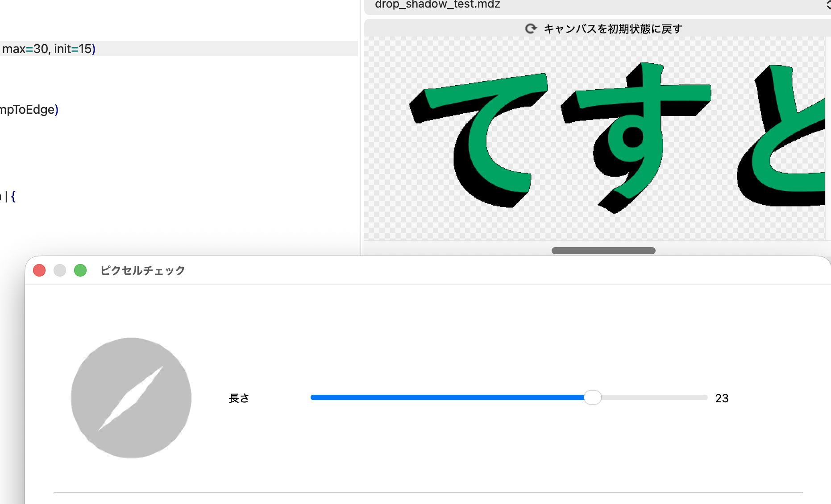The width and height of the screenshot is (831, 504).
Task: Click the red close button on ピクセルチェック window
Action: (39, 270)
